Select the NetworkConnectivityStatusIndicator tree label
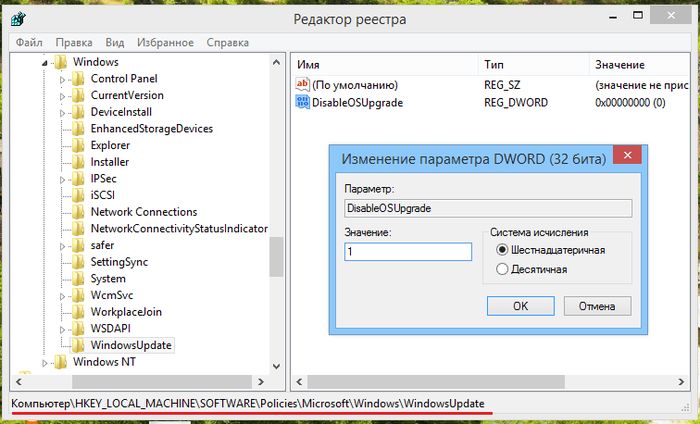700x424 pixels. point(179,229)
